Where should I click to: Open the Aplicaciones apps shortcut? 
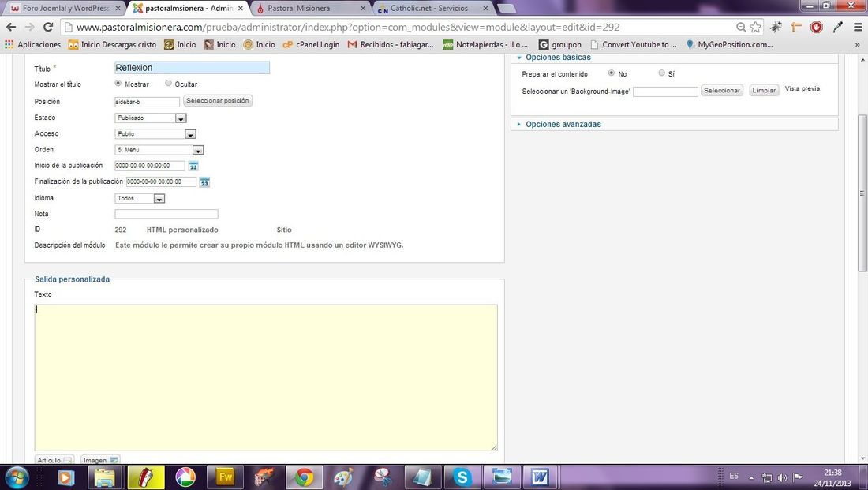[32, 44]
